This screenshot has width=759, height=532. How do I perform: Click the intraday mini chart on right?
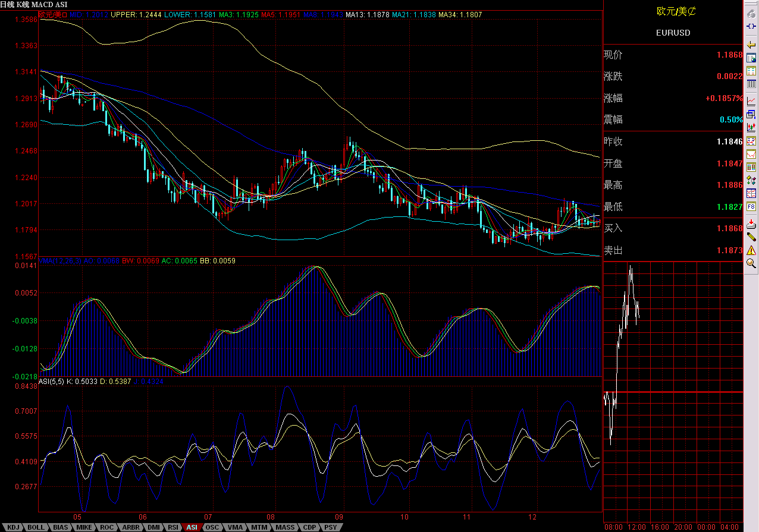point(672,392)
